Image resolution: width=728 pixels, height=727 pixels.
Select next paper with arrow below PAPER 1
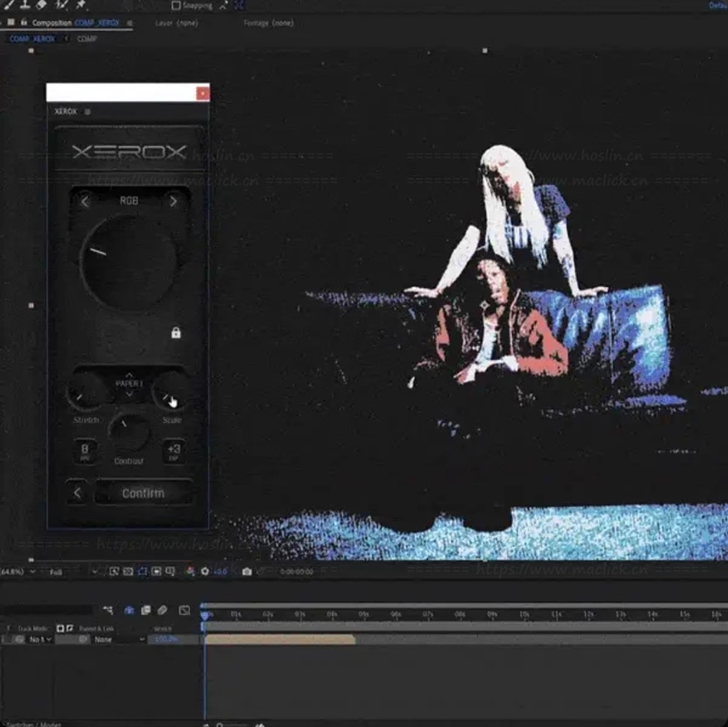[x=129, y=393]
